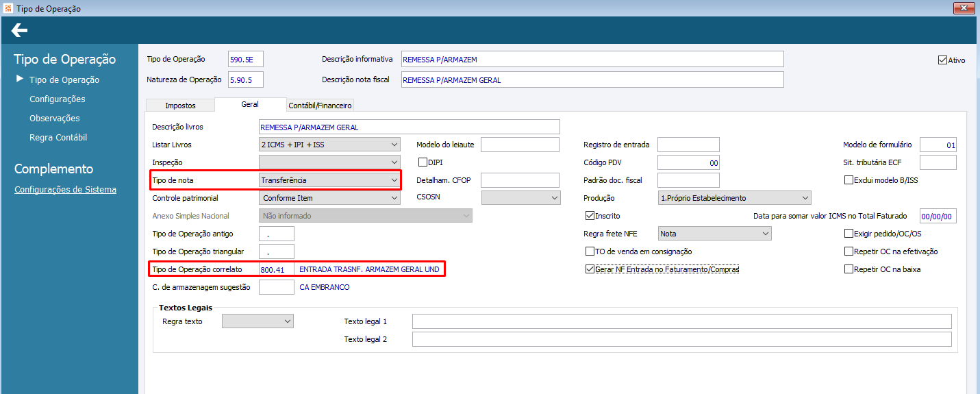
Task: Open the Inspeção dropdown
Action: (x=329, y=162)
